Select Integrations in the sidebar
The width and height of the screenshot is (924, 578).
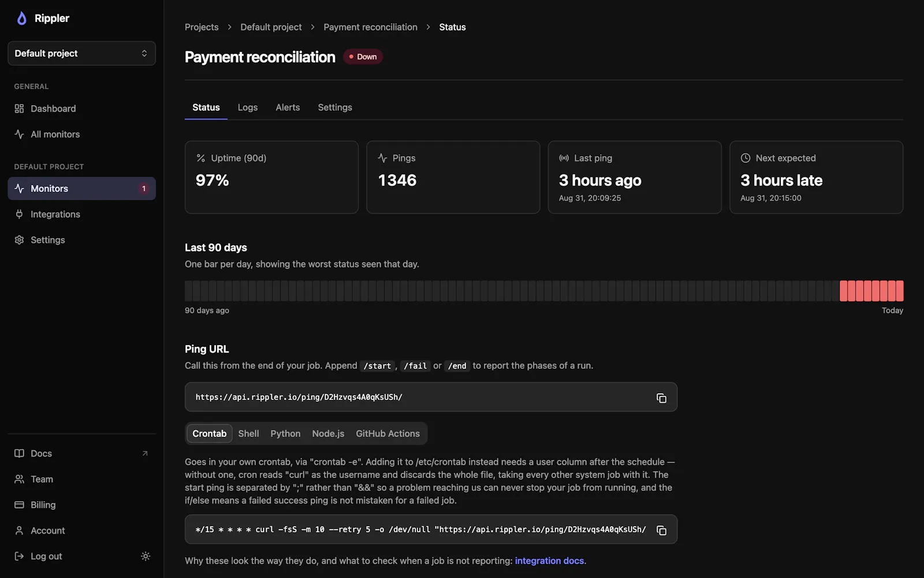(81, 214)
